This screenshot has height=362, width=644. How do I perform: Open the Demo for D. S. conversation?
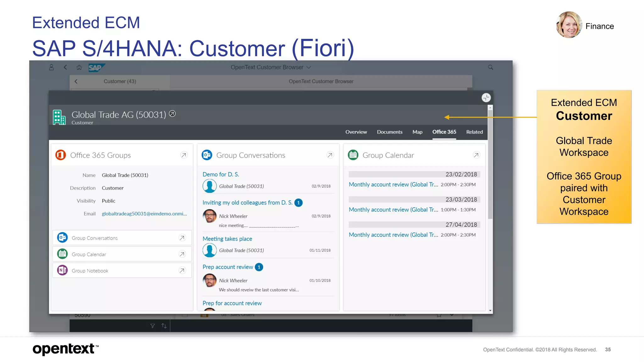point(221,174)
